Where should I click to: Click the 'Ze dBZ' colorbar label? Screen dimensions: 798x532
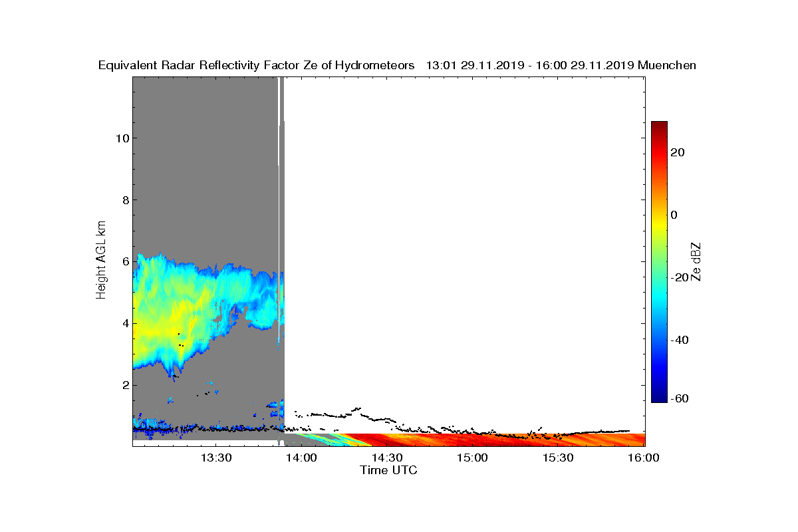click(x=696, y=261)
